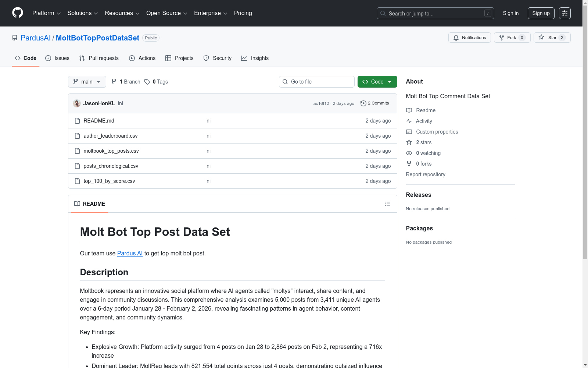Click the Custom properties icon
The image size is (588, 368).
(x=409, y=132)
